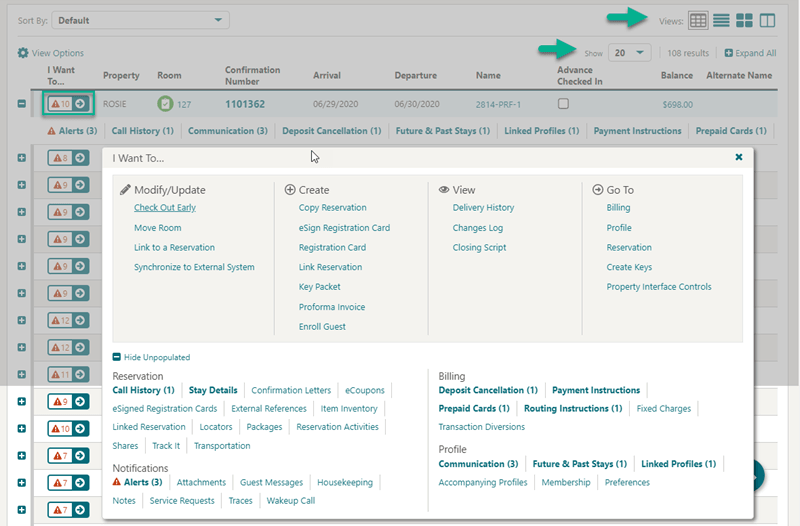Check the Advance Checked In checkbox
Screen dimensions: 800x526
pos(563,103)
